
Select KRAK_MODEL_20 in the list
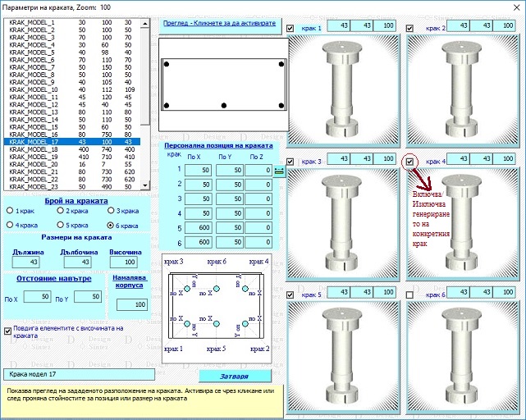(x=71, y=164)
